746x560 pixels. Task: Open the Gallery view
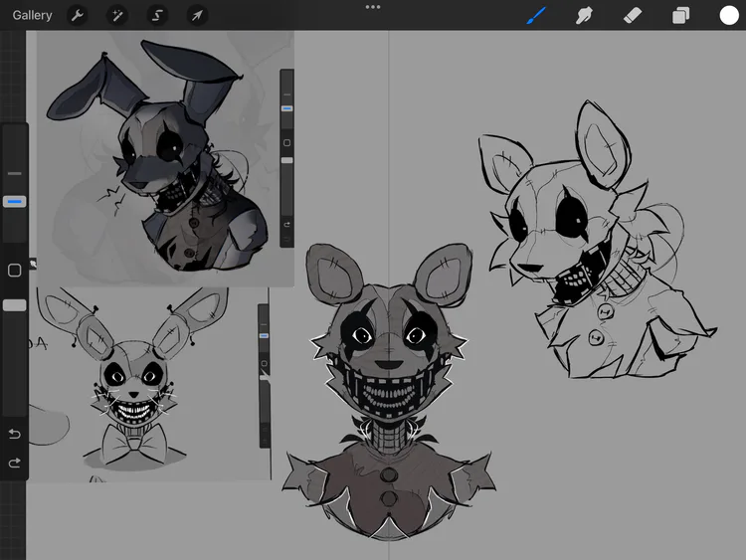[32, 15]
